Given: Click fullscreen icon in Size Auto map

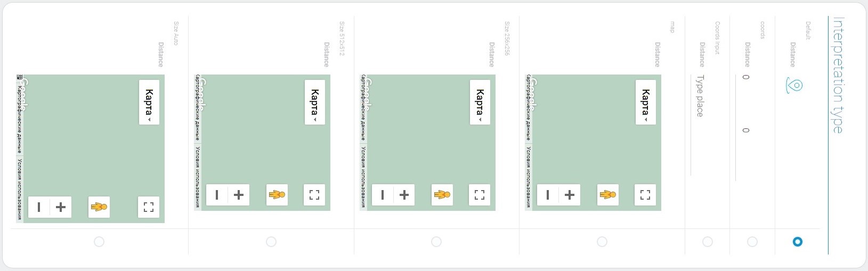Looking at the screenshot, I should pos(149,207).
